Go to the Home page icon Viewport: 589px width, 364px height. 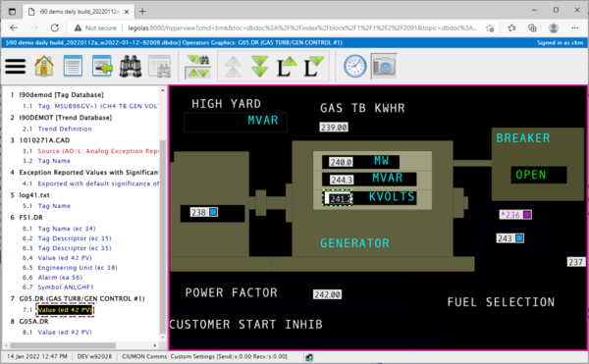tap(44, 66)
